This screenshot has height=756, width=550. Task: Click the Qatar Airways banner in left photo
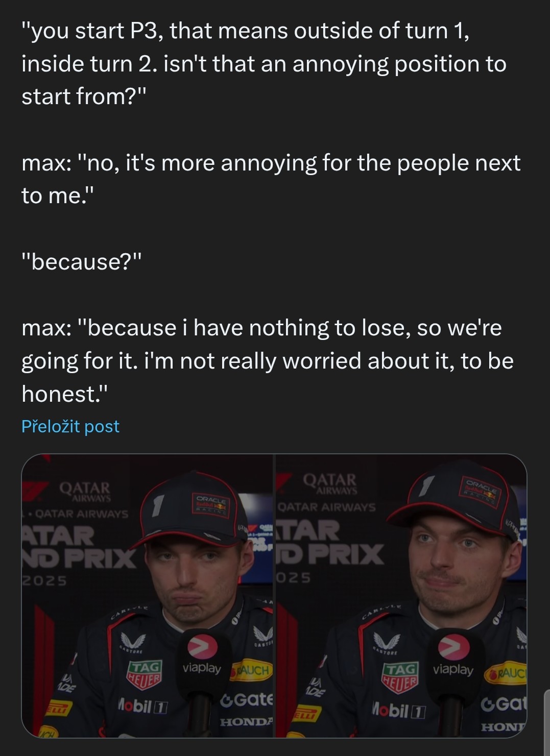[x=85, y=491]
